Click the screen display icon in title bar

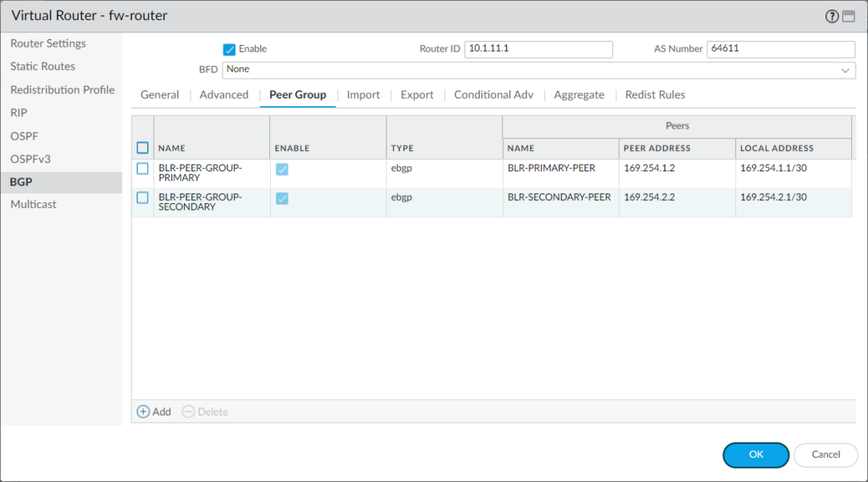tap(850, 15)
